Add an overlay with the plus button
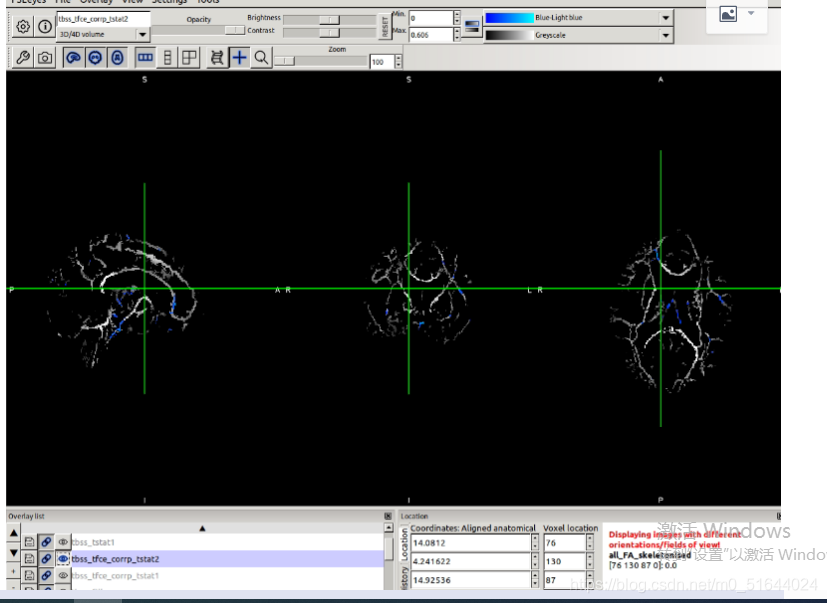Viewport: 827px width, 603px height. click(x=14, y=572)
